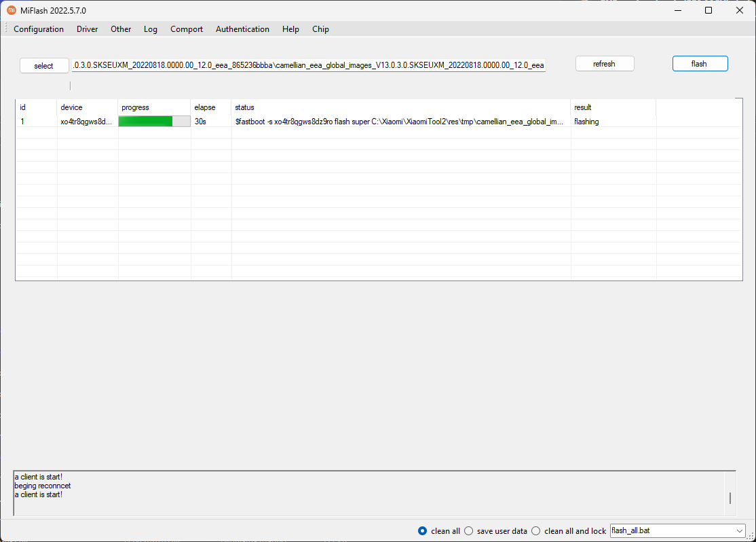Click the first 'a client is start!' log line
Viewport: 756px width, 542px height.
pyautogui.click(x=38, y=477)
